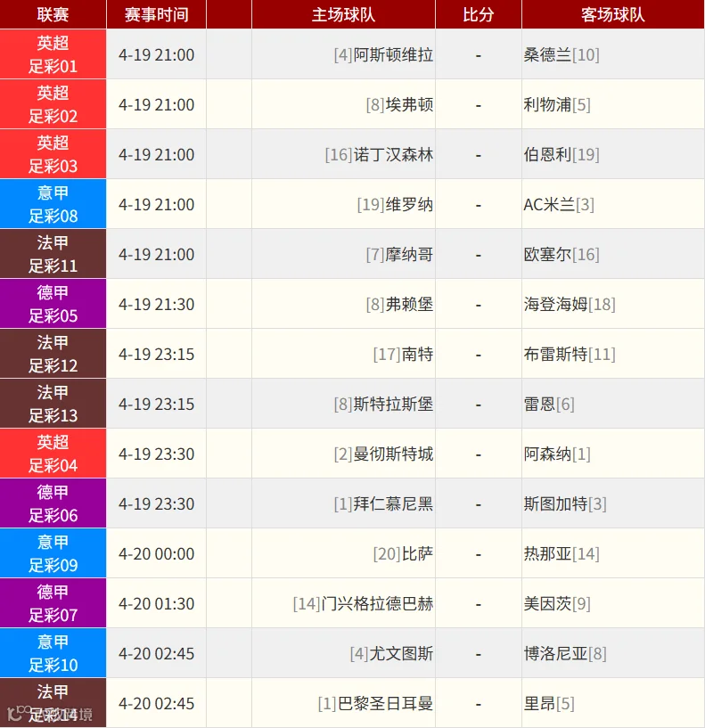The image size is (705, 728).
Task: Click the 客场球队 column header
Action: point(613,14)
